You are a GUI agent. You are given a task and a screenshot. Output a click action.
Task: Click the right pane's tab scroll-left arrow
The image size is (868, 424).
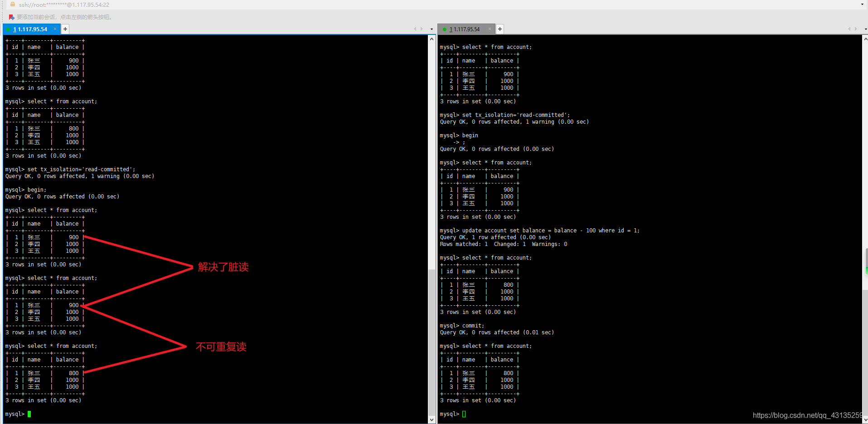pos(849,29)
